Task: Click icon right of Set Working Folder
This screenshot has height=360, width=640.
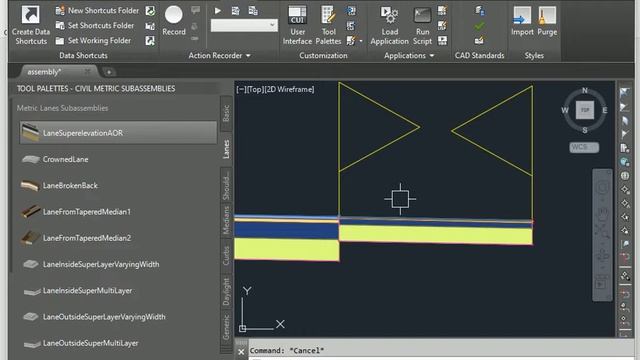Action: point(150,41)
